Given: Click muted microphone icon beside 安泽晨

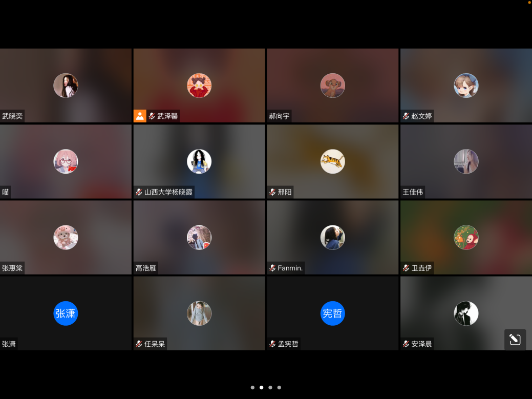Looking at the screenshot, I should pos(406,344).
